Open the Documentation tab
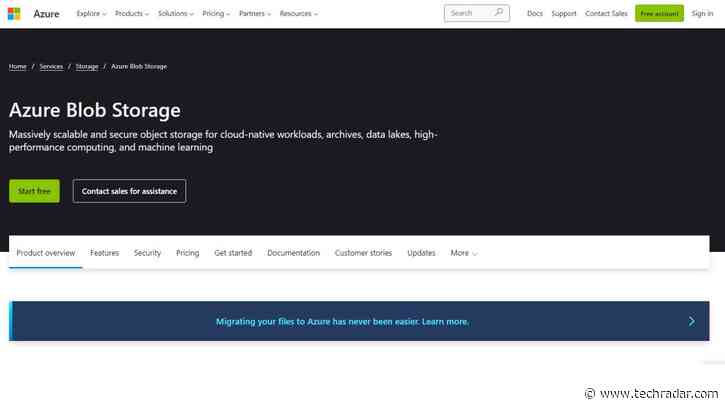Image resolution: width=725 pixels, height=408 pixels. point(294,253)
